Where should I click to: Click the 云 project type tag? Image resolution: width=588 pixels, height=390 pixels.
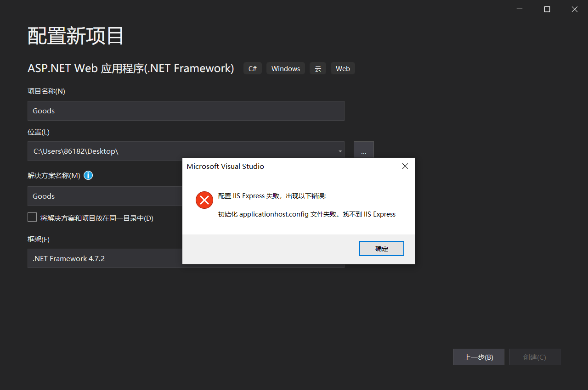click(317, 68)
